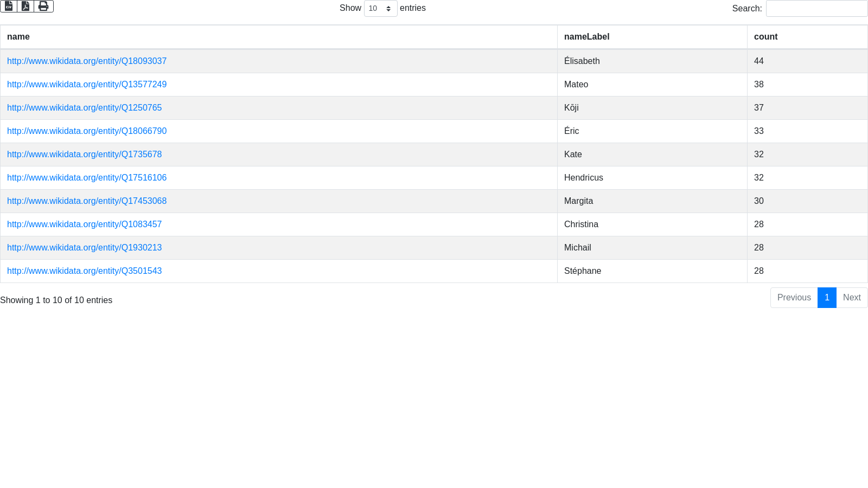Open the entries-per-page dropdown
The image size is (868, 488).
click(x=380, y=9)
